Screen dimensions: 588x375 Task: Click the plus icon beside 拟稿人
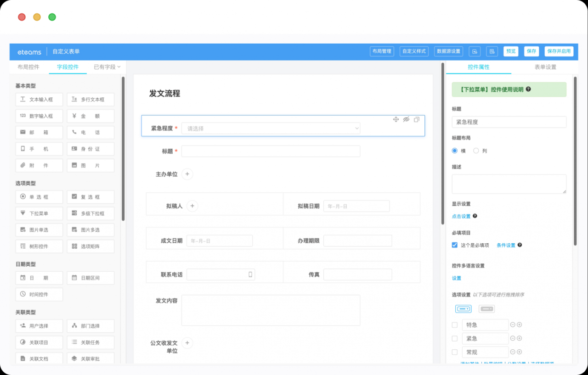193,206
